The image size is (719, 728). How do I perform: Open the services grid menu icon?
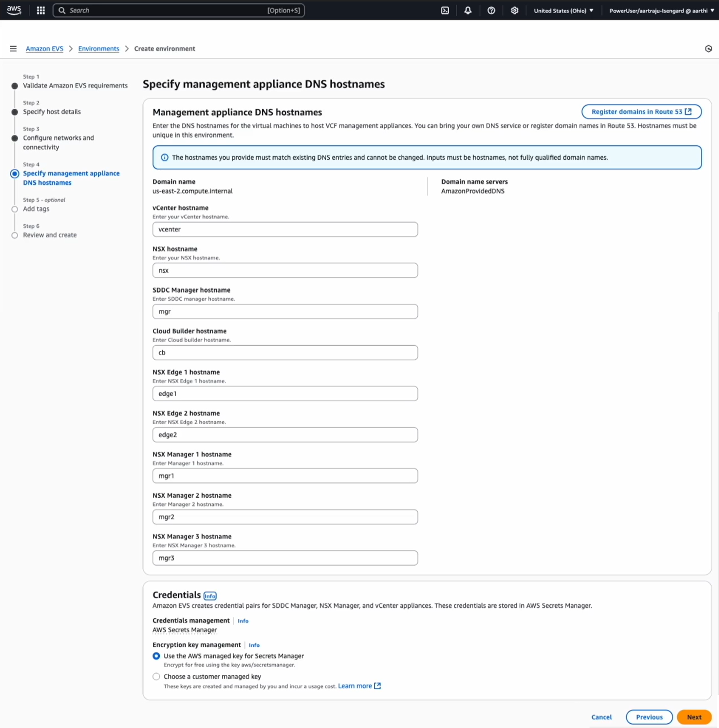[41, 10]
